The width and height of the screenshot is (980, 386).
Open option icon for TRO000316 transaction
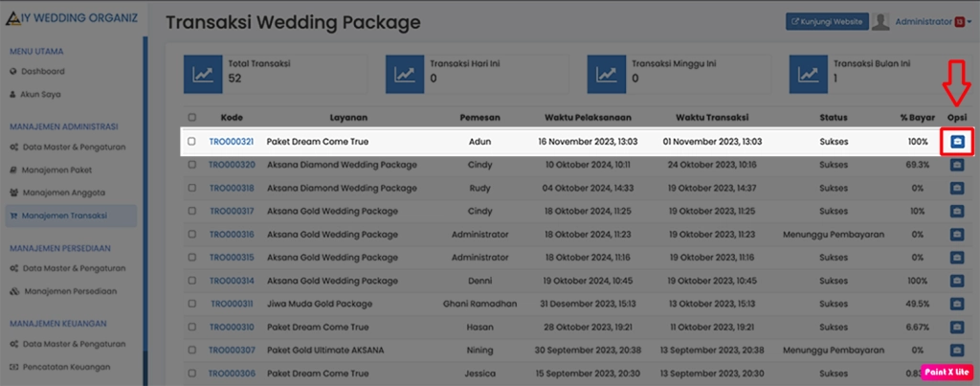(x=957, y=234)
